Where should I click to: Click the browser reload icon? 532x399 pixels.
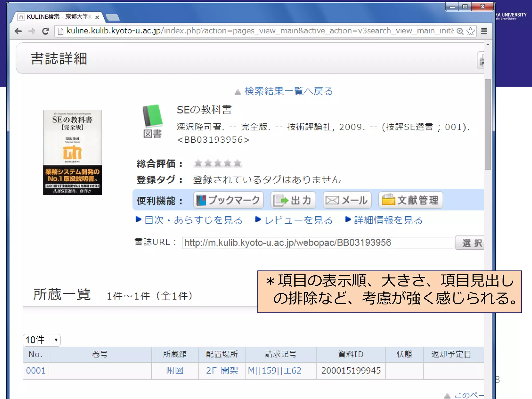[x=45, y=31]
